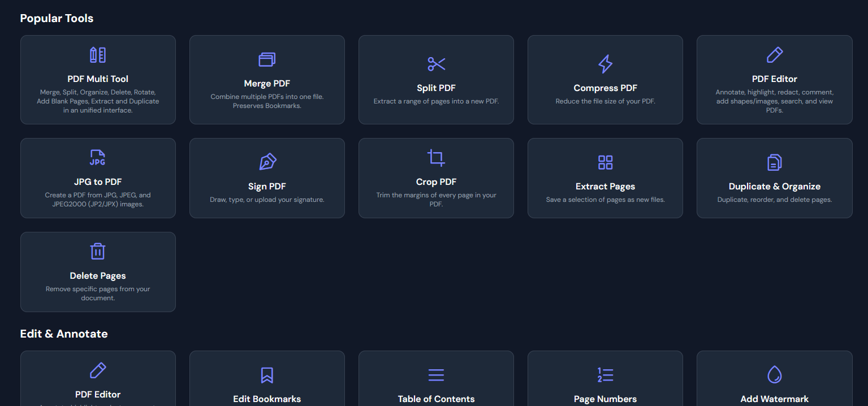Click the Merge PDF stacked windows icon
Viewport: 868px width, 406px height.
pyautogui.click(x=267, y=59)
